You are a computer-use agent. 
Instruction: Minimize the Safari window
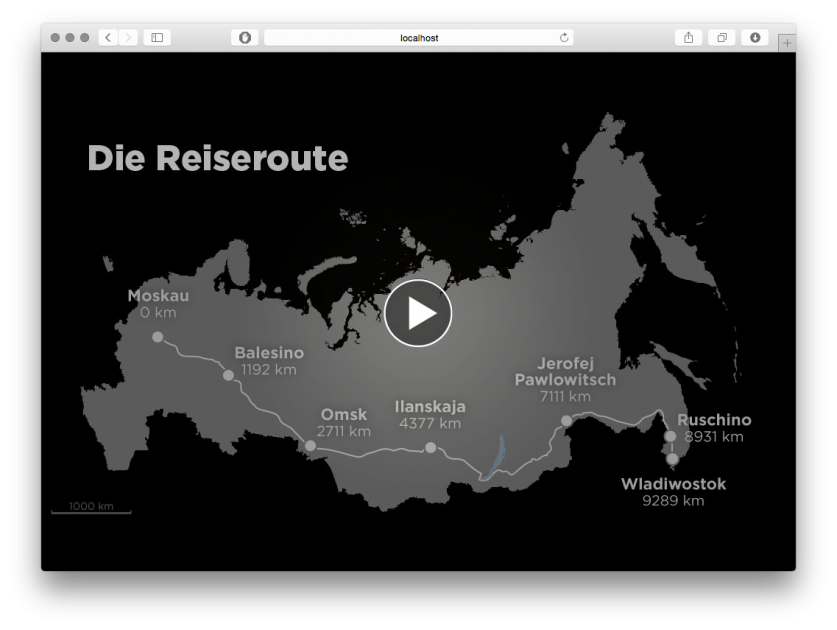click(x=70, y=37)
